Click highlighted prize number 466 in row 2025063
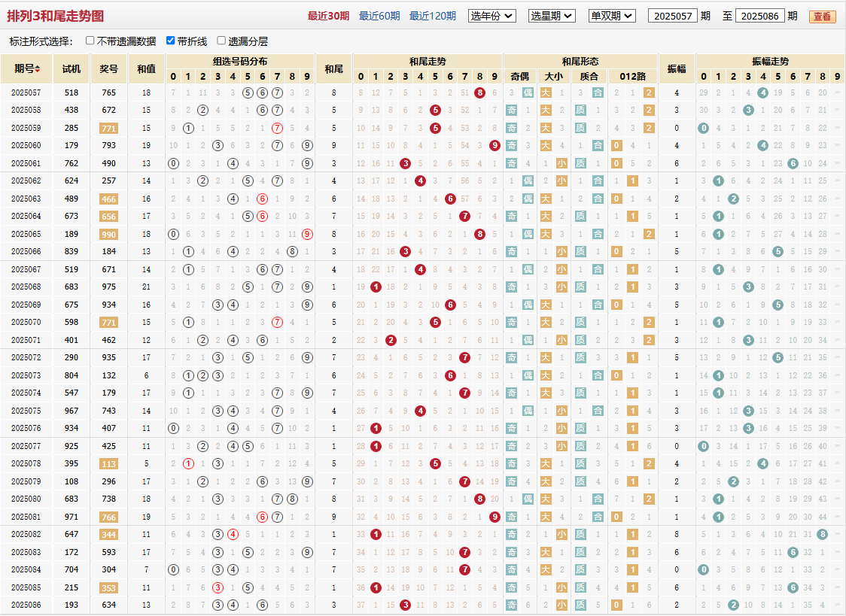The height and width of the screenshot is (616, 846). pos(109,199)
